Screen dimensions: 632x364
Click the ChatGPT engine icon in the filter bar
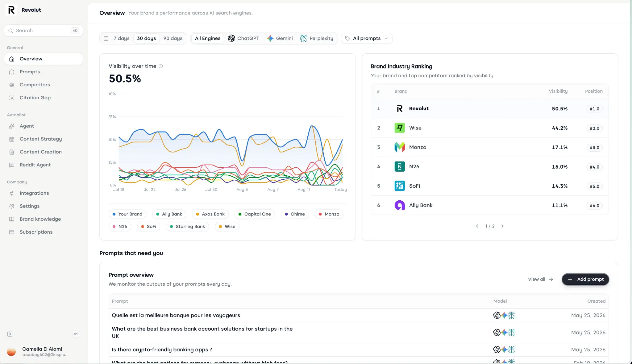(231, 38)
